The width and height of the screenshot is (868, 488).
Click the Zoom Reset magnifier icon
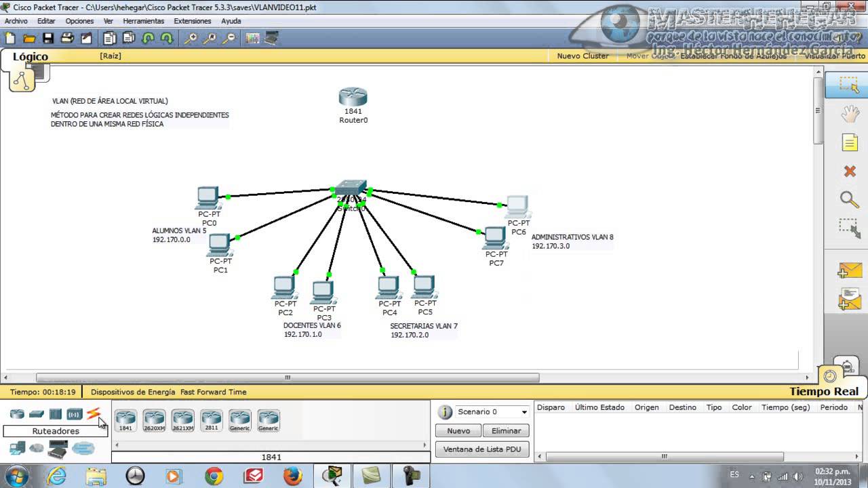(211, 38)
